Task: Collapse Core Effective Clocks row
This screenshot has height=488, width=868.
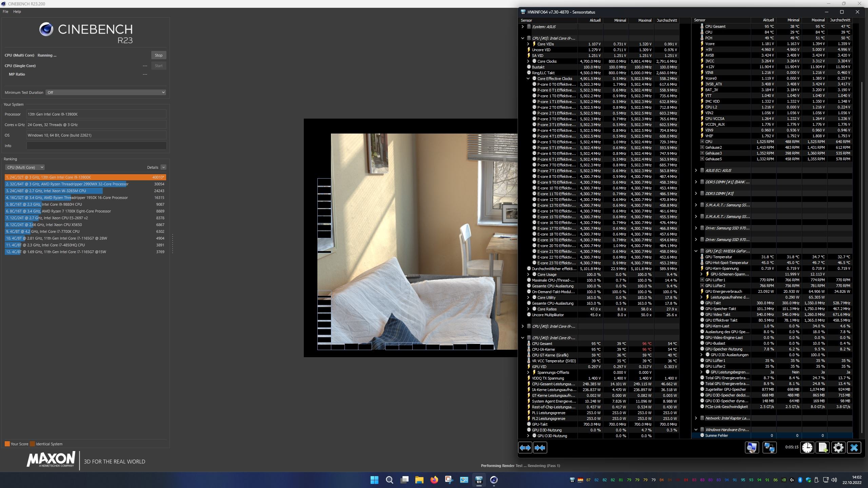Action: coord(528,79)
